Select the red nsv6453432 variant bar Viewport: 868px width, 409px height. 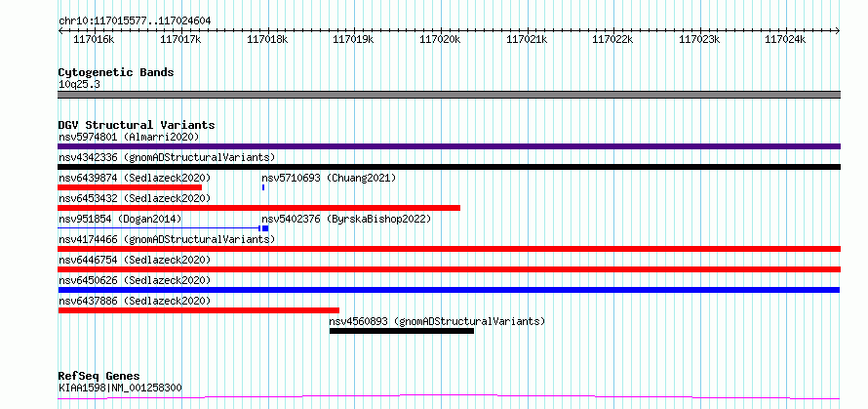tap(259, 208)
